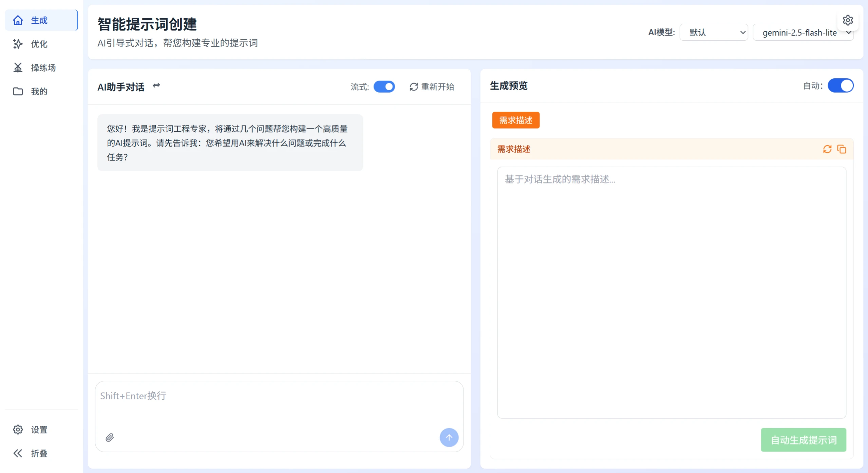
Task: Click the 生成预览 panel heading
Action: click(x=509, y=86)
